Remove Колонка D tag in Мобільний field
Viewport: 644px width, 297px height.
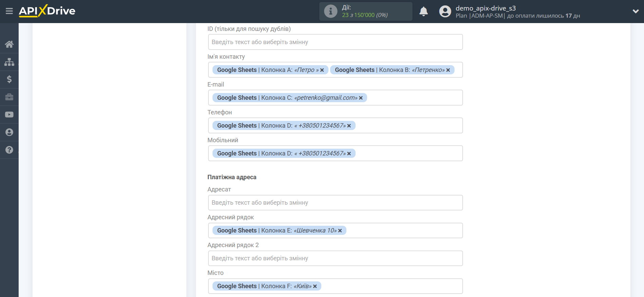[x=349, y=154]
